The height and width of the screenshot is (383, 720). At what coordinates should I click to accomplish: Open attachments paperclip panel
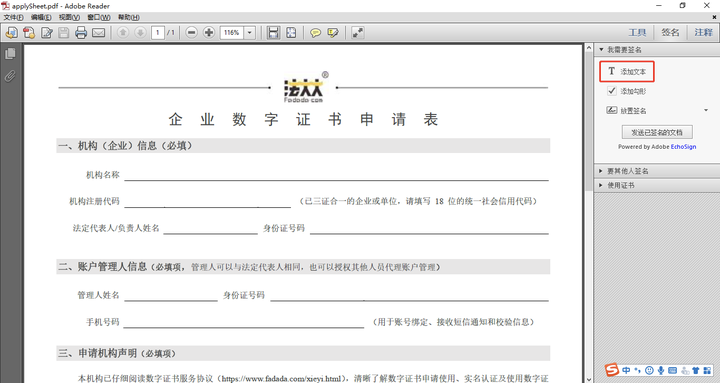pyautogui.click(x=10, y=75)
